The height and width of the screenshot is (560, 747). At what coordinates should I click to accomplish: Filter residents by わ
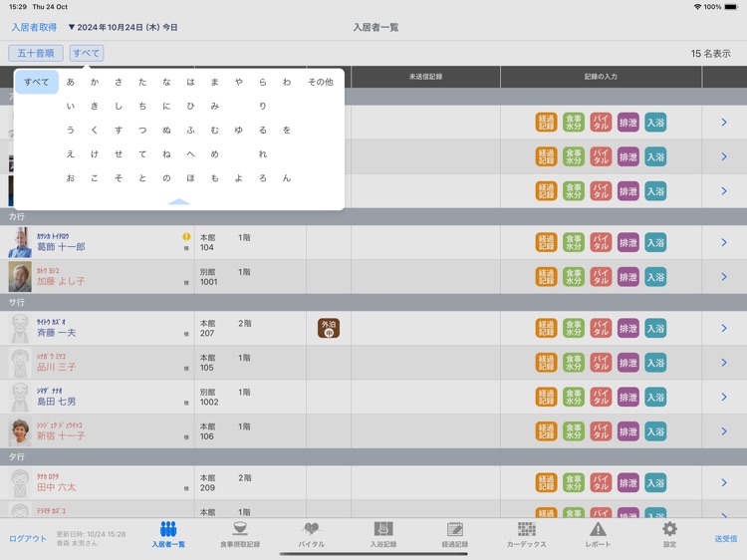(286, 82)
